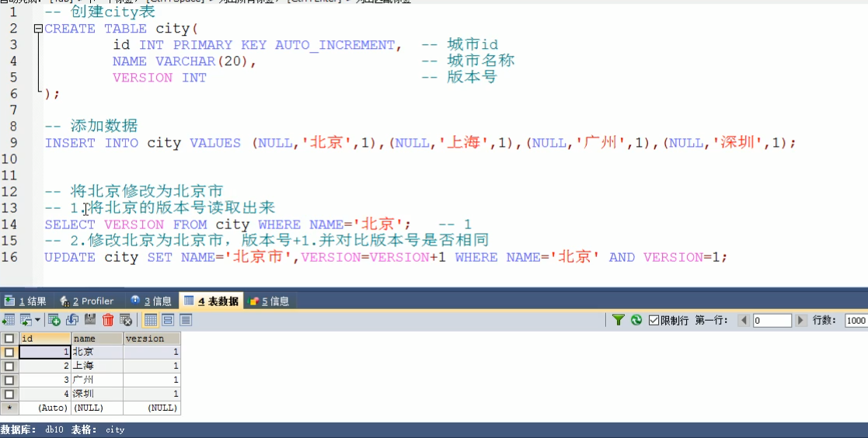The image size is (868, 438).
Task: Click the (NULL) name cell in new row
Action: tap(97, 408)
